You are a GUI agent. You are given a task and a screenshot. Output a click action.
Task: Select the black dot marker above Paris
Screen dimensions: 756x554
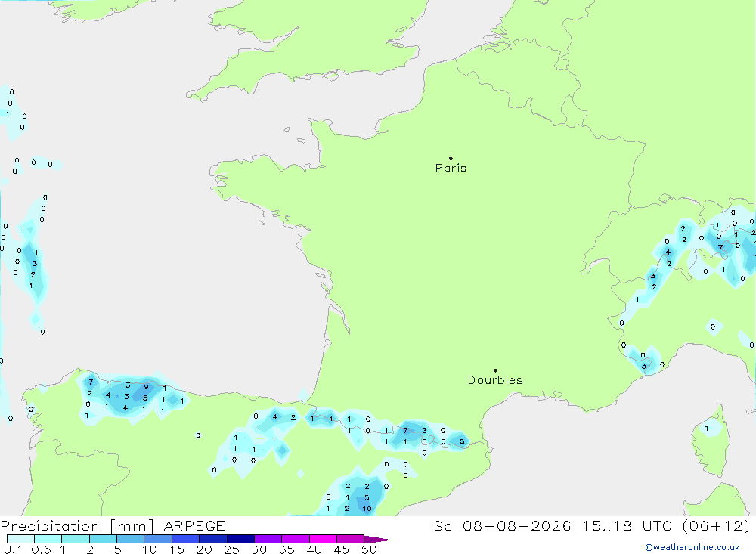(x=451, y=158)
